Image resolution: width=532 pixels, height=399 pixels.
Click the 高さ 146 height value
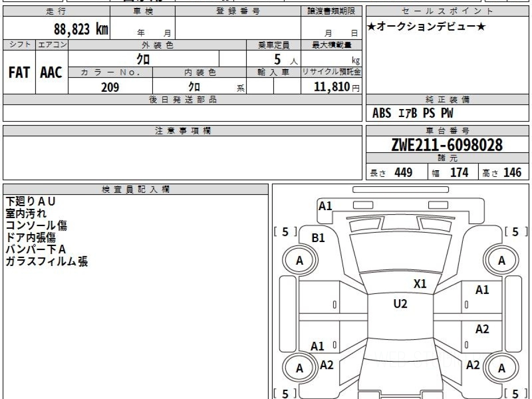tap(502, 172)
